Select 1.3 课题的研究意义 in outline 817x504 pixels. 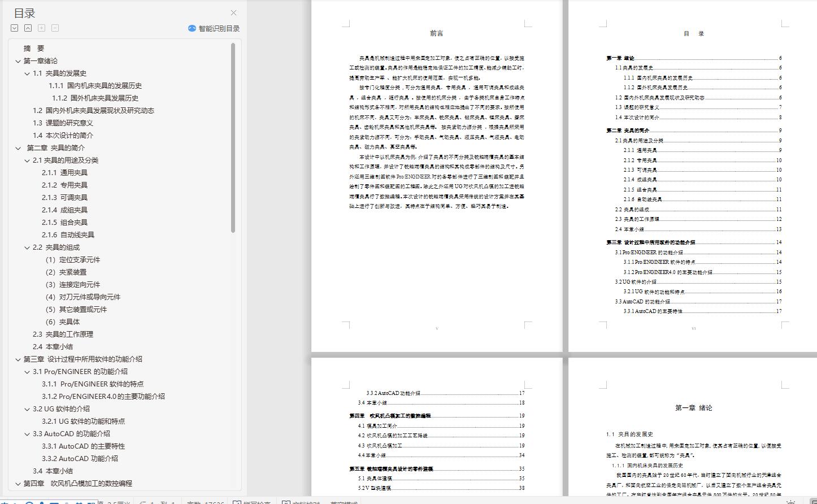click(63, 123)
